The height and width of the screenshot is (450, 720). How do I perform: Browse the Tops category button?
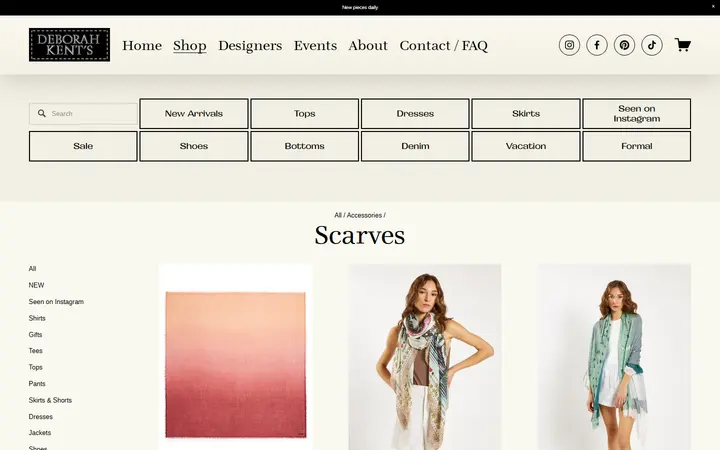click(x=304, y=113)
